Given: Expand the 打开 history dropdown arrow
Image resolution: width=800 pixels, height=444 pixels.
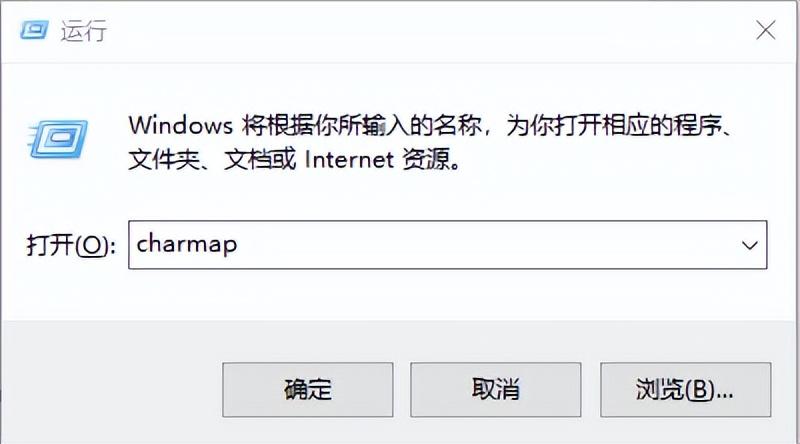Looking at the screenshot, I should coord(749,245).
